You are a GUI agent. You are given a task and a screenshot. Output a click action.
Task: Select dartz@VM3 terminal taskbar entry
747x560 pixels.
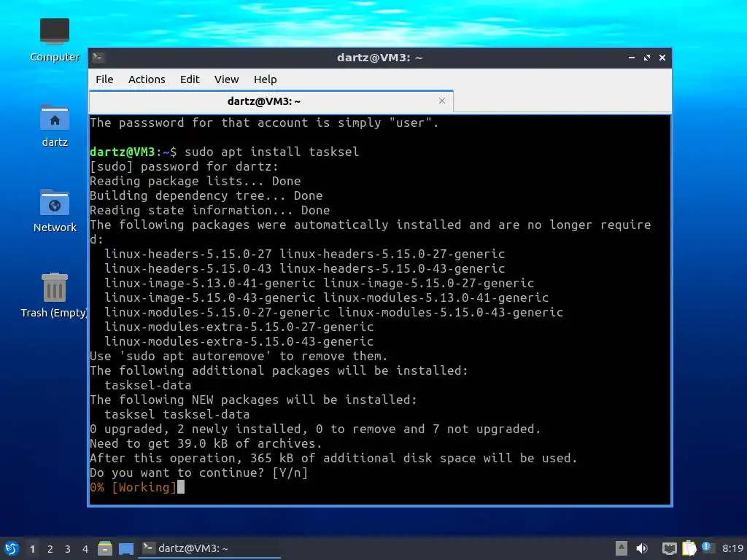(209, 548)
